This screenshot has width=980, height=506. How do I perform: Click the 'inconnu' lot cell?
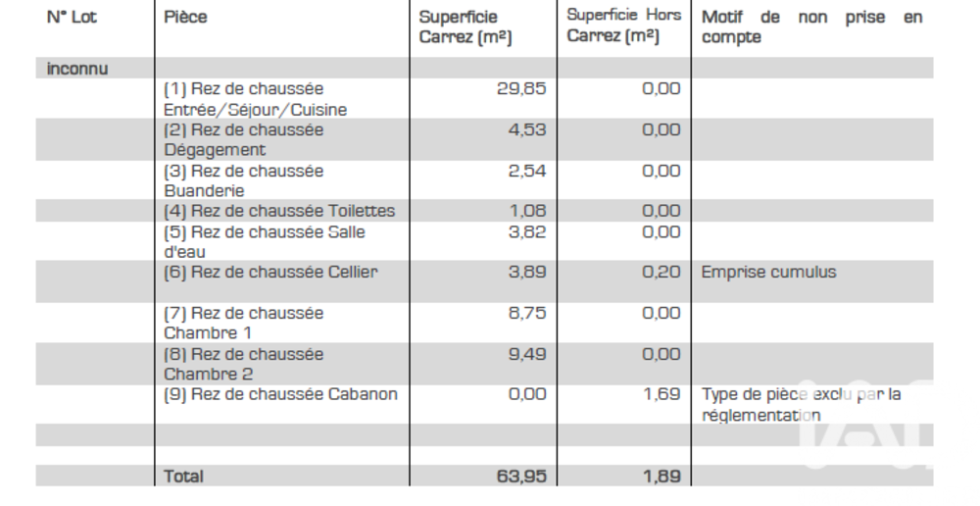(x=77, y=69)
